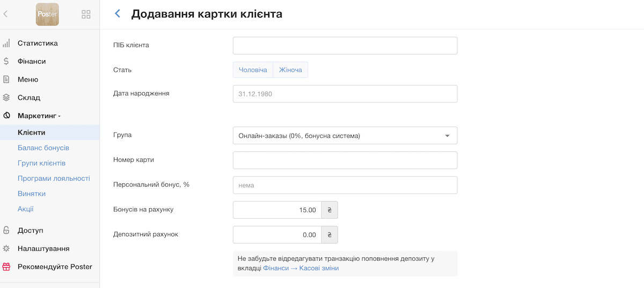Open the apps grid icon
644x288 pixels.
point(86,14)
